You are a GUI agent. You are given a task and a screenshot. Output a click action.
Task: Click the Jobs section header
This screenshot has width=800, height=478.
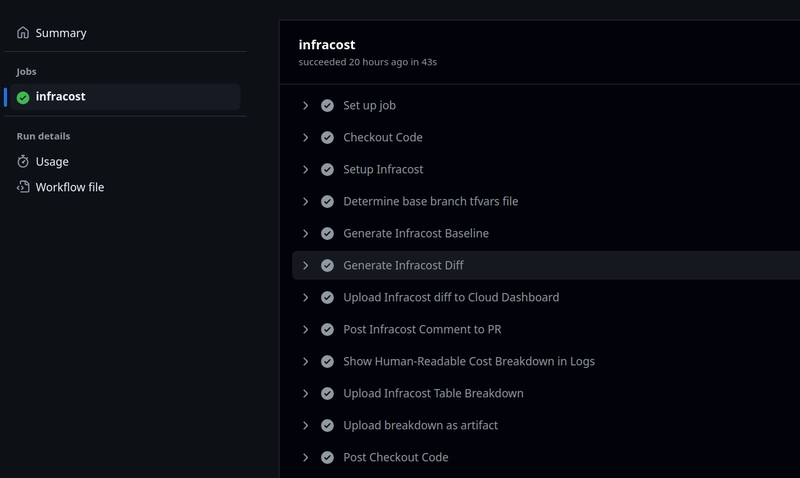(26, 72)
